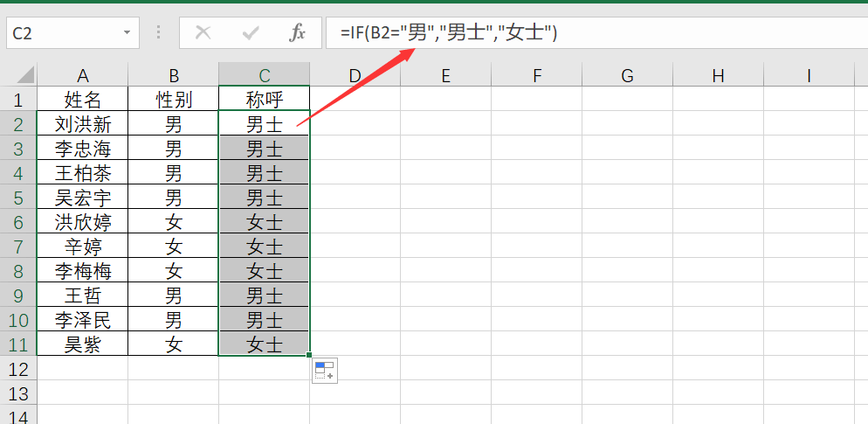This screenshot has height=424, width=868.
Task: Click the fill handle at selection corner
Action: pyautogui.click(x=310, y=356)
